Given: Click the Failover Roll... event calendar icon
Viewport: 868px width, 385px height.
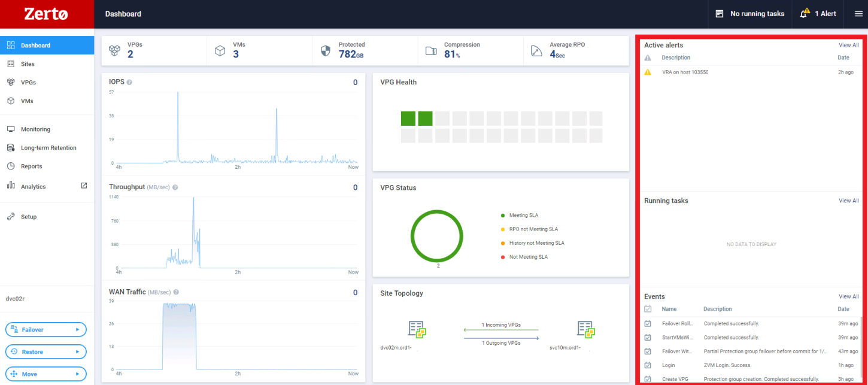Looking at the screenshot, I should [x=648, y=323].
